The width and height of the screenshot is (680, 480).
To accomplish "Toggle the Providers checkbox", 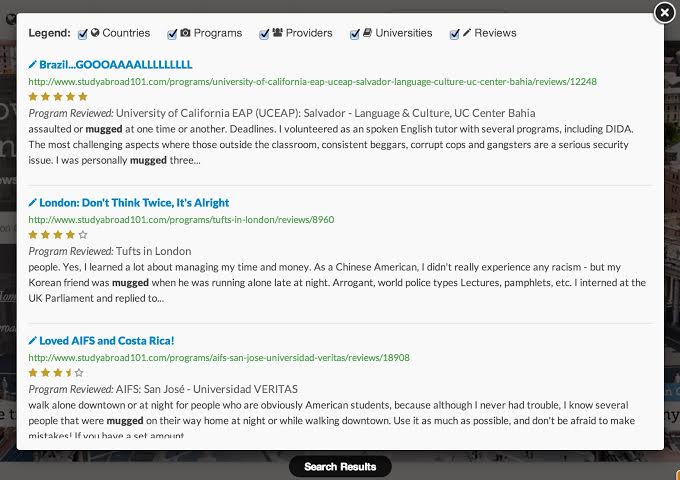I will [264, 34].
